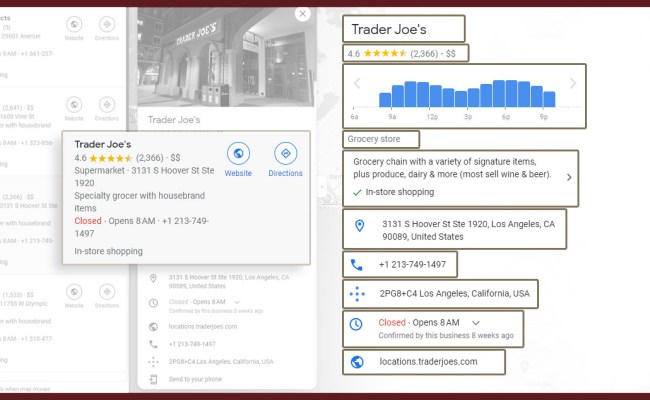Click In-store shopping text in popup card
This screenshot has width=650, height=400.
click(x=109, y=251)
